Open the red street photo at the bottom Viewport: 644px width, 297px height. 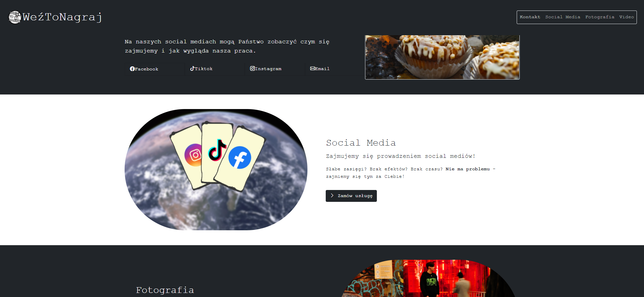(428, 278)
